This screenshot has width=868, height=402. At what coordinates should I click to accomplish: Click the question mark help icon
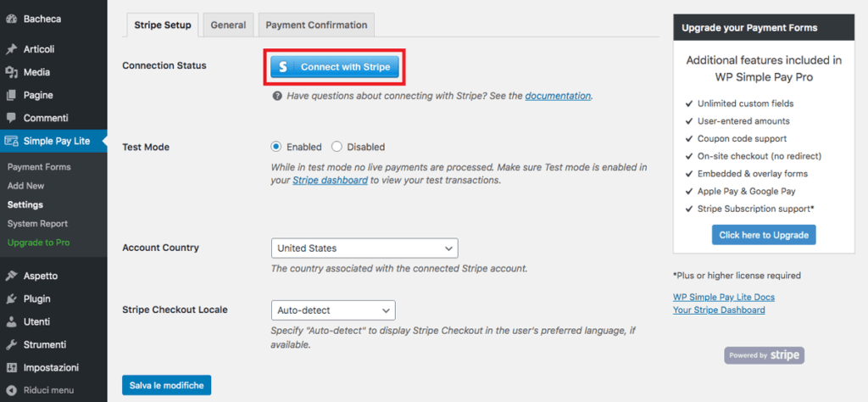pos(277,96)
